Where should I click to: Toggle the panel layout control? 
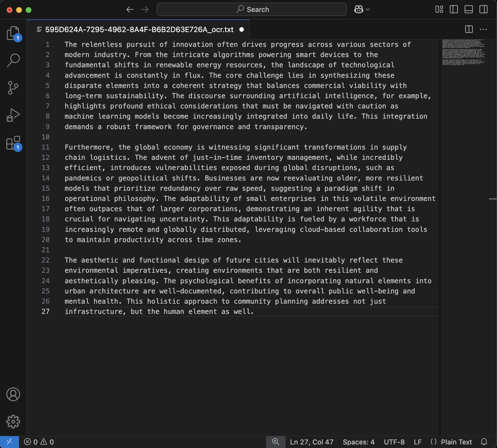pos(468,9)
